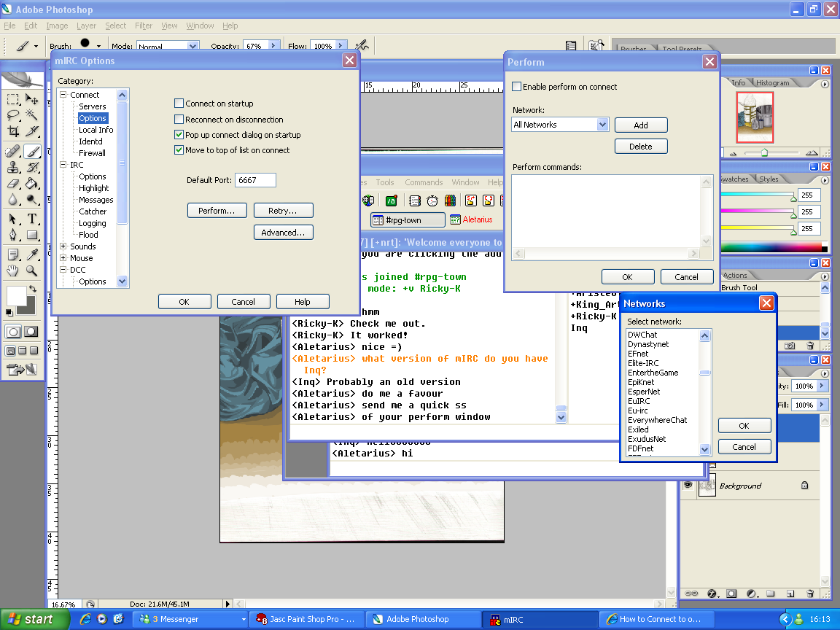The width and height of the screenshot is (840, 630).
Task: Click Add in the Perform dialog
Action: [641, 125]
